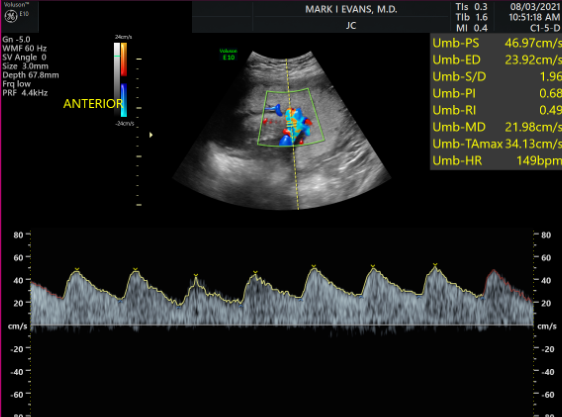Click the green Voluson E10 label

tap(228, 55)
